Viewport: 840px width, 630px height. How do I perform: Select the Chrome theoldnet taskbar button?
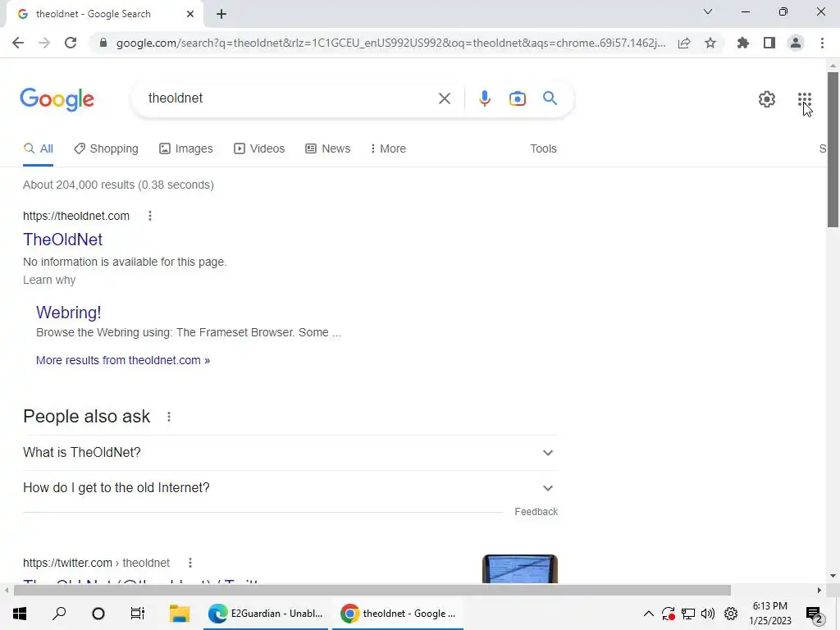pos(398,614)
